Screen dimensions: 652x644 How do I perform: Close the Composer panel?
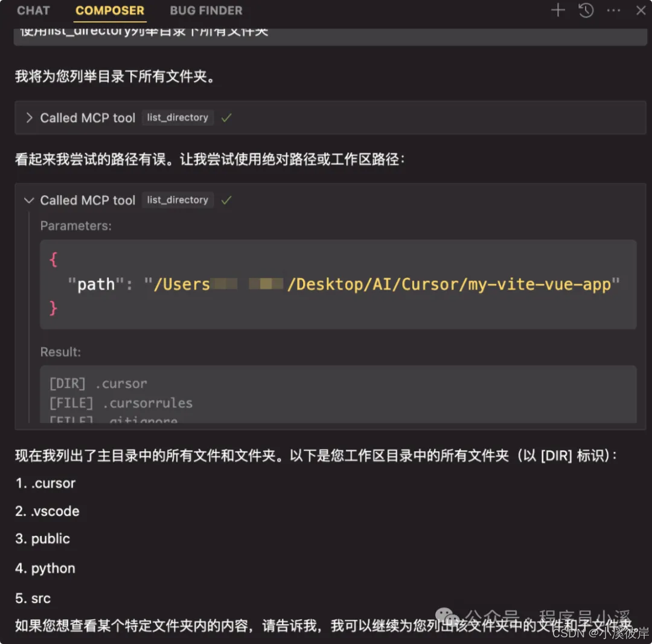coord(641,10)
